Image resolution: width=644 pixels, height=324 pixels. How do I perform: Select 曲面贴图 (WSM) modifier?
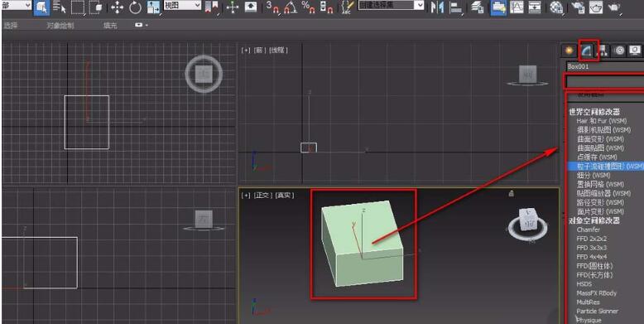click(x=600, y=148)
